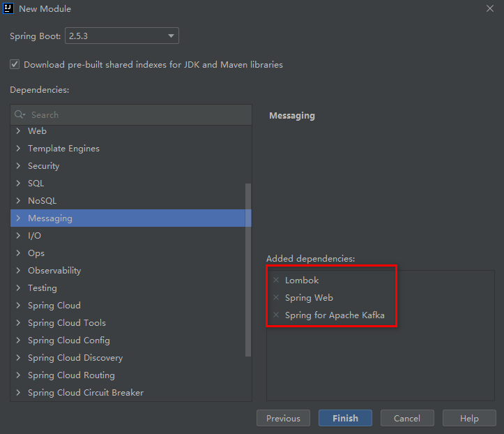Select the Template Engines tree label
This screenshot has height=434, width=504.
point(63,149)
